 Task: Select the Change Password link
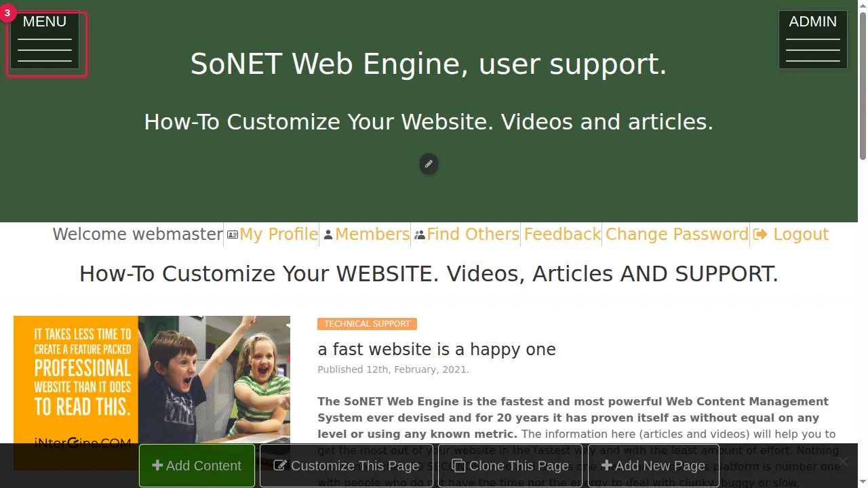coord(677,235)
